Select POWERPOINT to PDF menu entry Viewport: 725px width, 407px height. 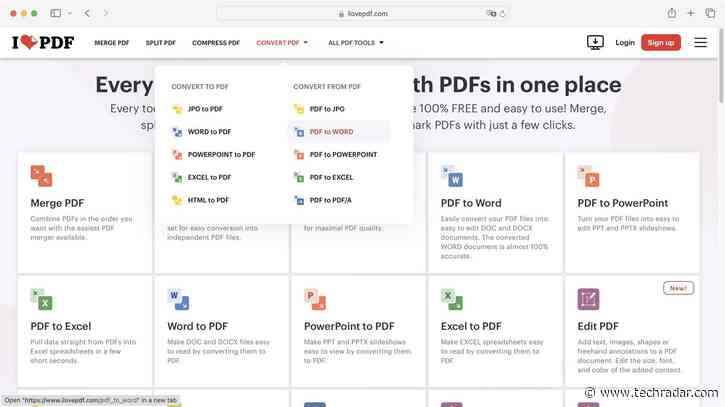click(x=221, y=154)
